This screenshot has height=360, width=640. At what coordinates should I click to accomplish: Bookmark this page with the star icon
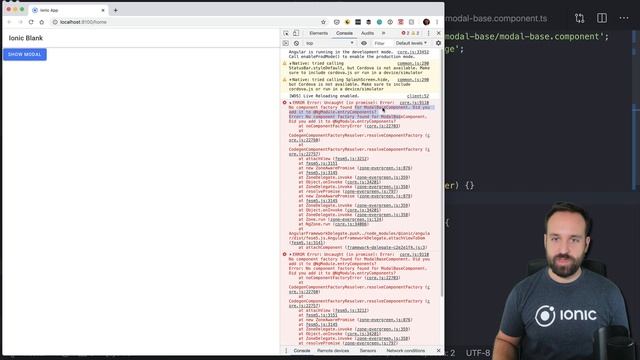pyautogui.click(x=324, y=22)
